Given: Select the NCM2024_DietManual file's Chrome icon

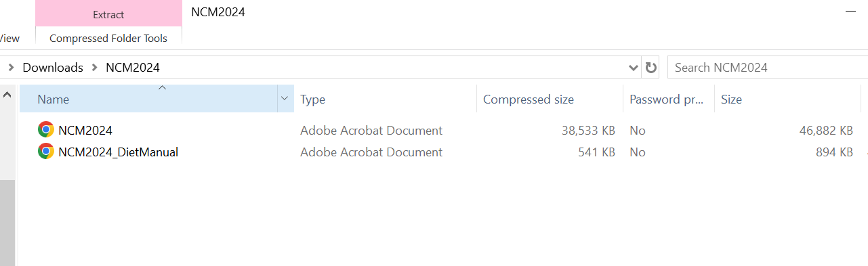Looking at the screenshot, I should (46, 152).
